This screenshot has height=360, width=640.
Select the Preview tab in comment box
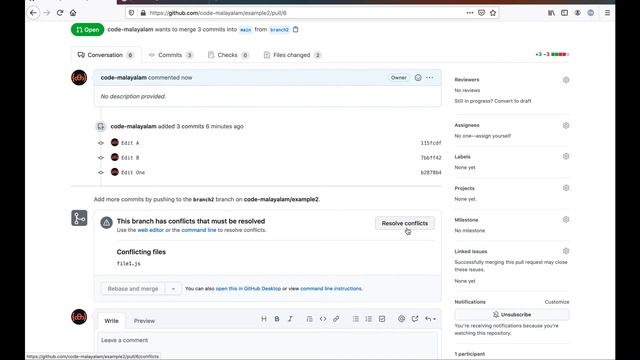pos(144,321)
